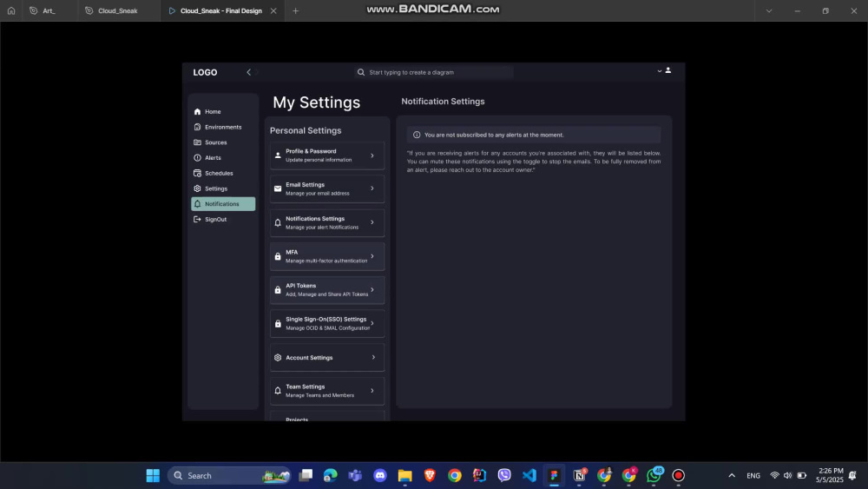The height and width of the screenshot is (489, 868).
Task: Click the person icon on Profile & Password
Action: (278, 155)
